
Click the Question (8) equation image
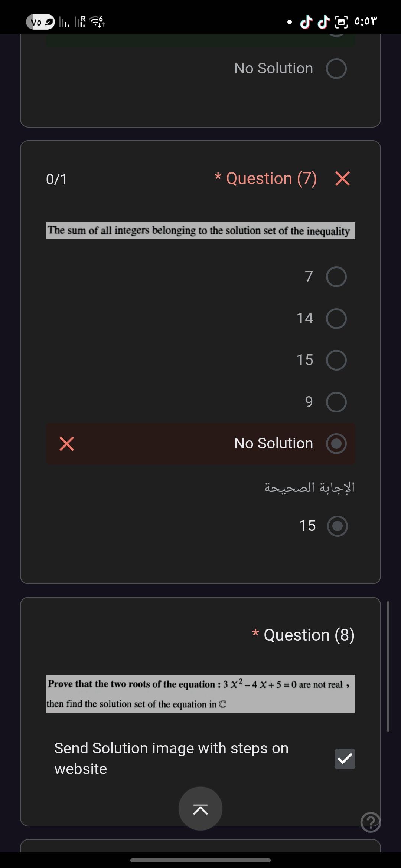(x=200, y=694)
